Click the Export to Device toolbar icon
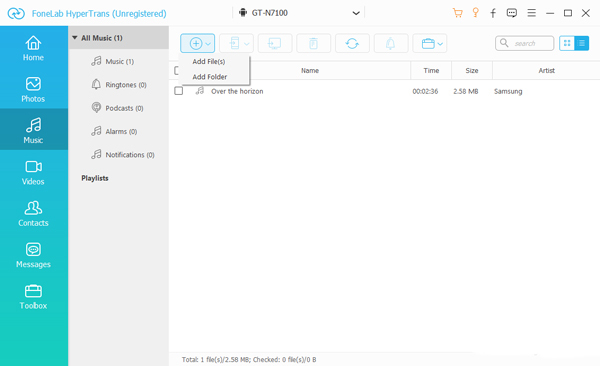The height and width of the screenshot is (366, 600). pyautogui.click(x=235, y=43)
